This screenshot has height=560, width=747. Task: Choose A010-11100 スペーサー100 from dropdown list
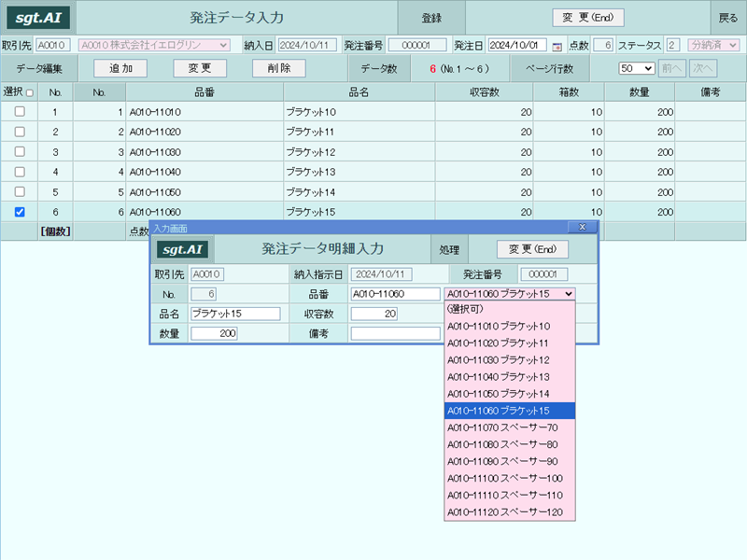509,478
